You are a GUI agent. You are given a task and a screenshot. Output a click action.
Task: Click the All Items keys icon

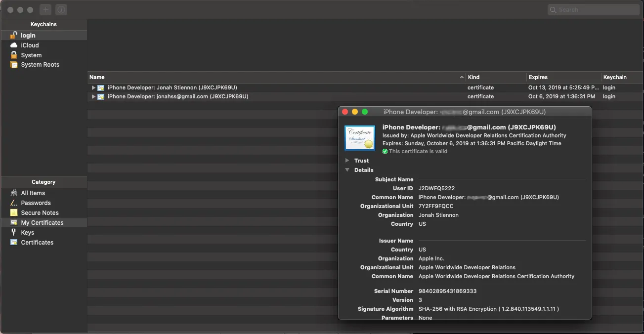coord(14,193)
